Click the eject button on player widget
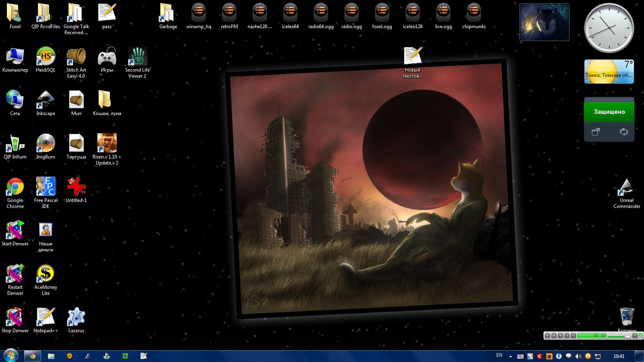 [x=635, y=335]
